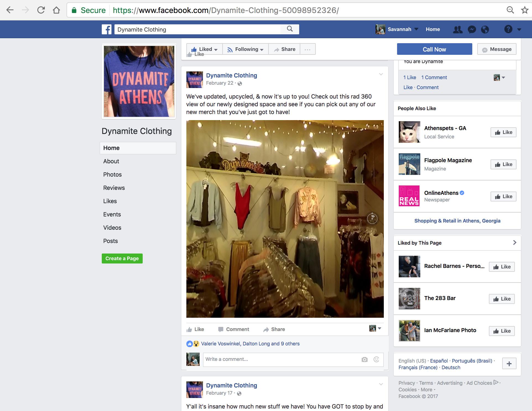Click the camera icon in comment box
The width and height of the screenshot is (532, 411).
point(364,360)
